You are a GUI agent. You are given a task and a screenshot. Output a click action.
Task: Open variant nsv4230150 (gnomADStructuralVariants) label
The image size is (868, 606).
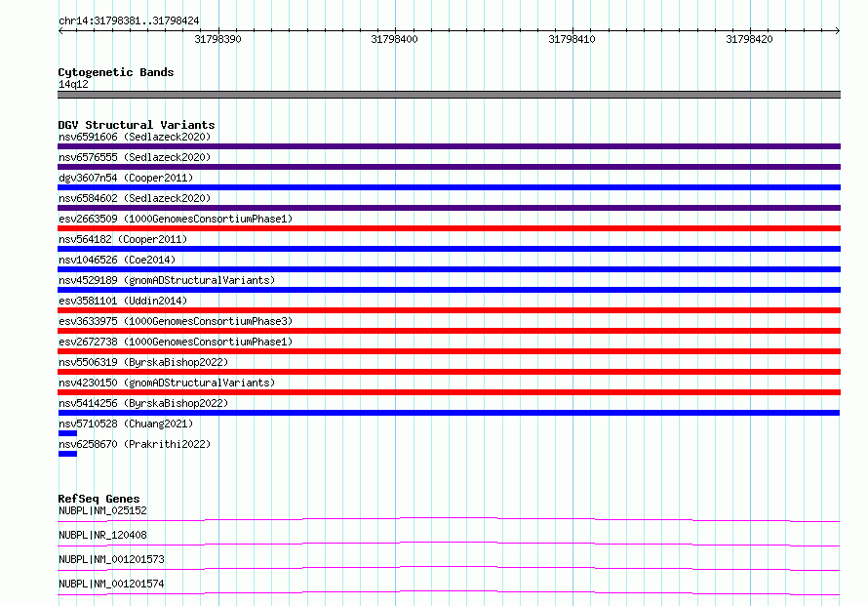coord(167,383)
